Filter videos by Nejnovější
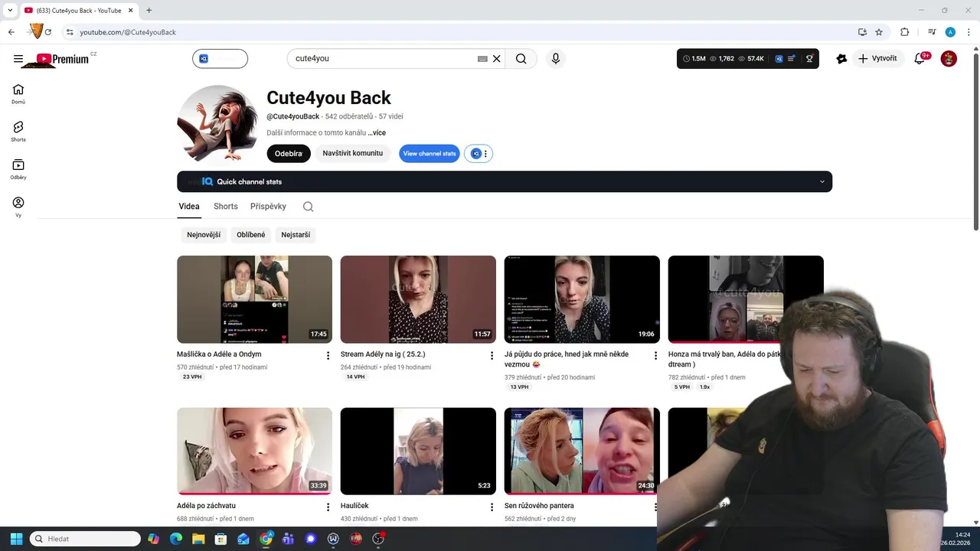This screenshot has width=980, height=551. (x=204, y=235)
